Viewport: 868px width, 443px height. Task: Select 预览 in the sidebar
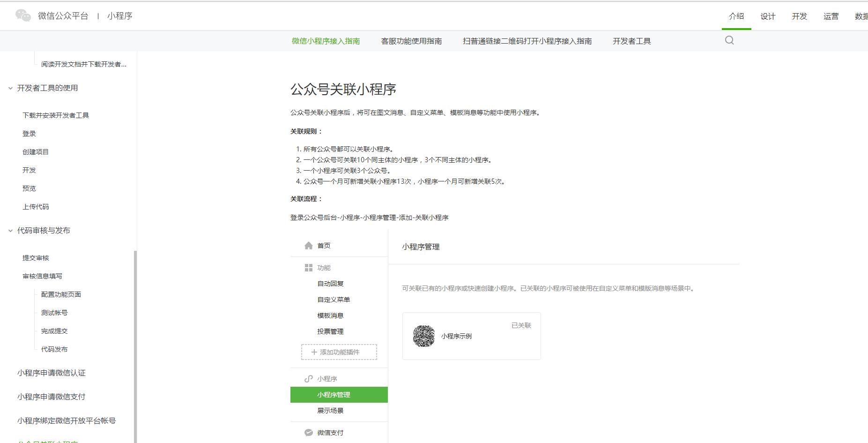29,188
